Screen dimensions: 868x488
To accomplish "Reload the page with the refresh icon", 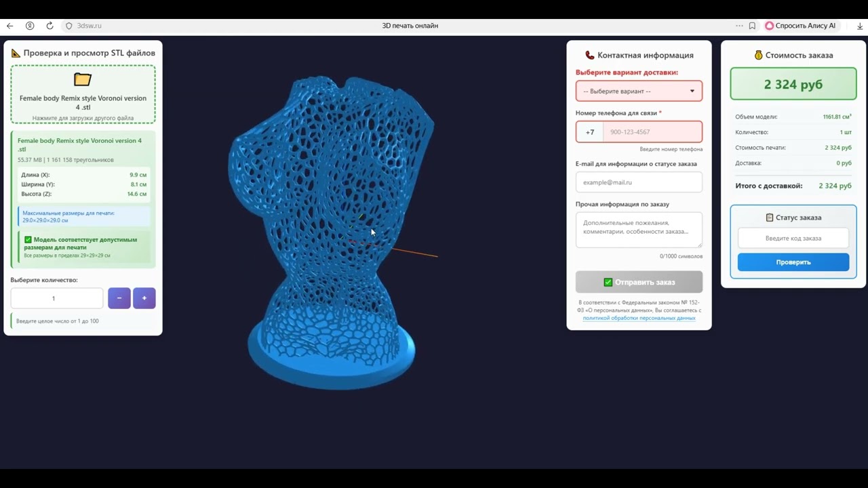I will [50, 26].
